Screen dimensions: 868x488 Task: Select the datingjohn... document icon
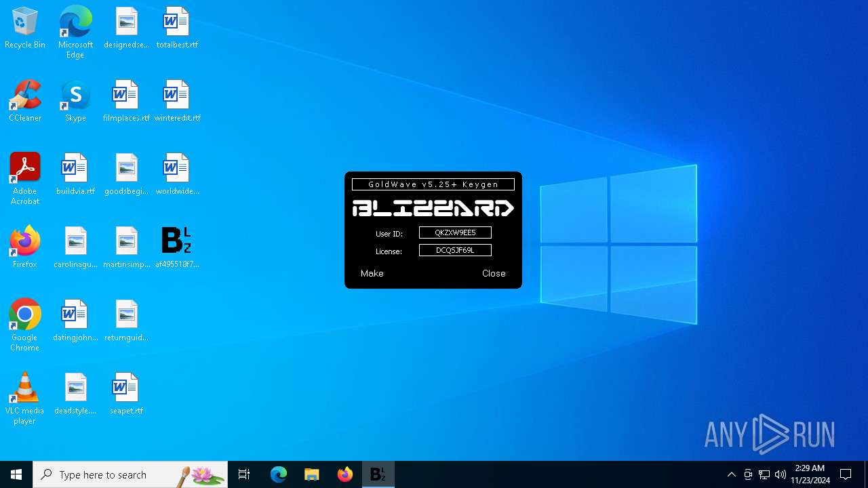[75, 321]
